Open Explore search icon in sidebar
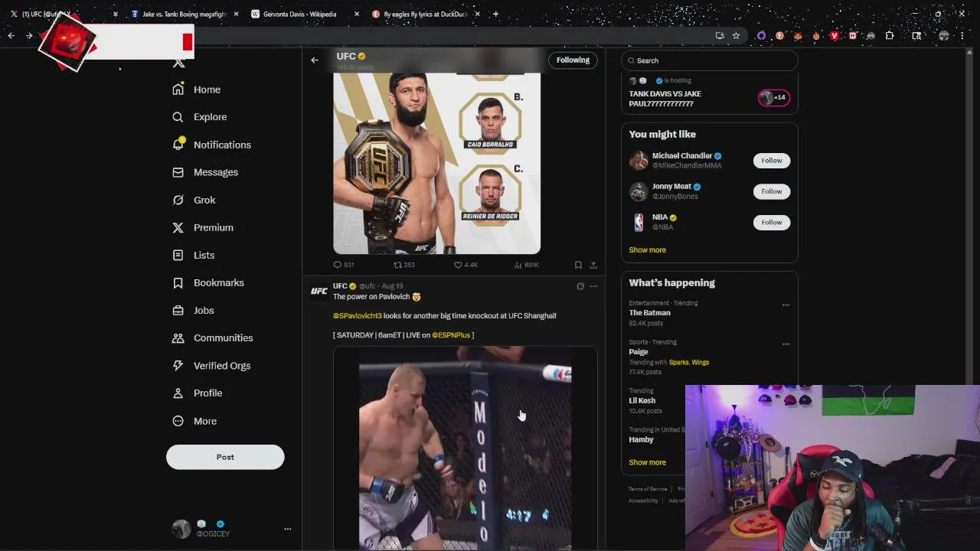 click(x=178, y=117)
